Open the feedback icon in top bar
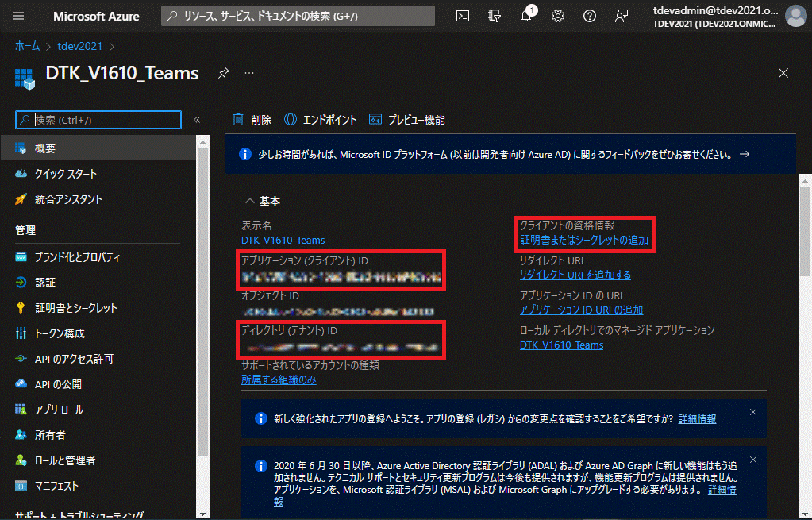 [621, 16]
